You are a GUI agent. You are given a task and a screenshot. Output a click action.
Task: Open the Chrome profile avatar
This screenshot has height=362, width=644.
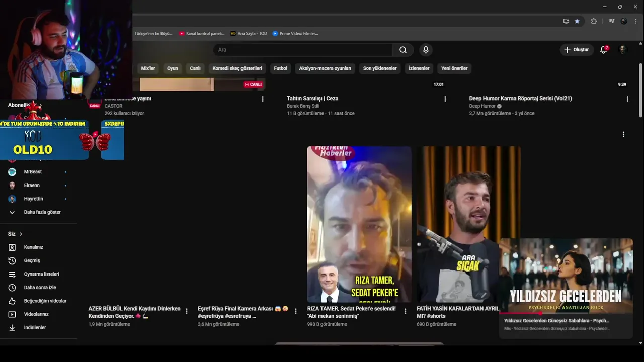point(624,21)
